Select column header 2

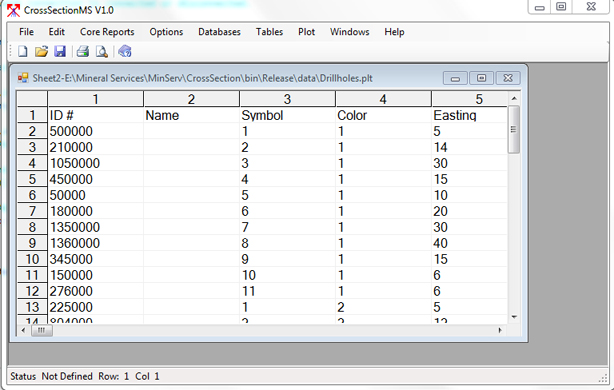(191, 99)
